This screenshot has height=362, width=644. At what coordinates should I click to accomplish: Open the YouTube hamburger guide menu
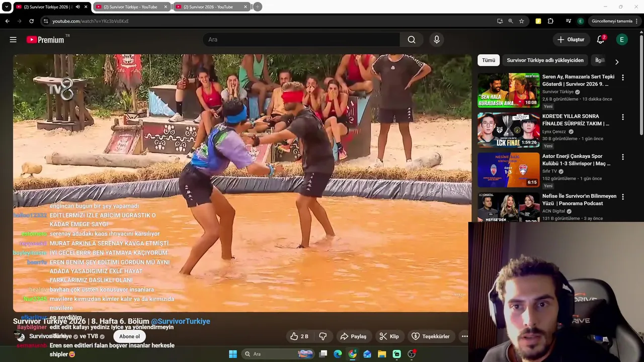click(13, 40)
